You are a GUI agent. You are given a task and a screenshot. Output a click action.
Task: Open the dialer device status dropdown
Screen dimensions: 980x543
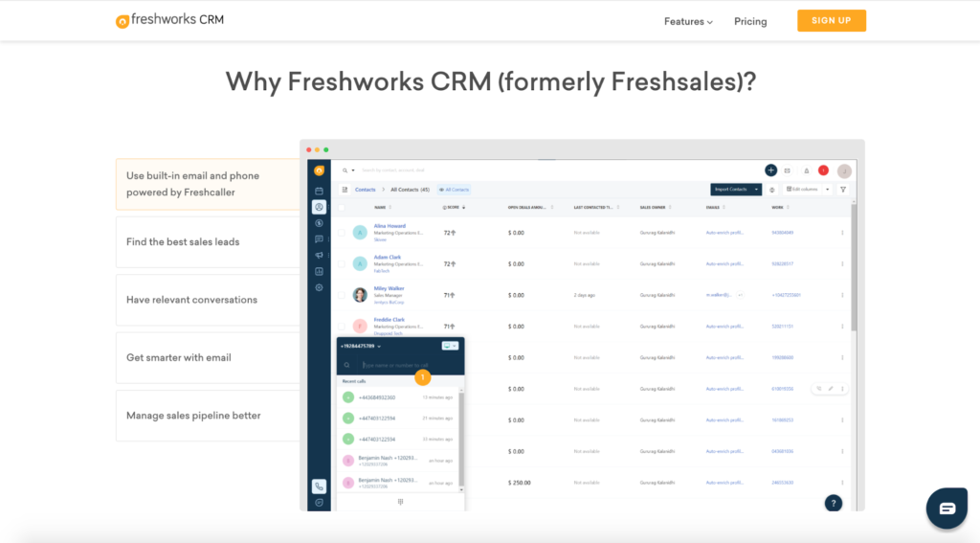450,346
